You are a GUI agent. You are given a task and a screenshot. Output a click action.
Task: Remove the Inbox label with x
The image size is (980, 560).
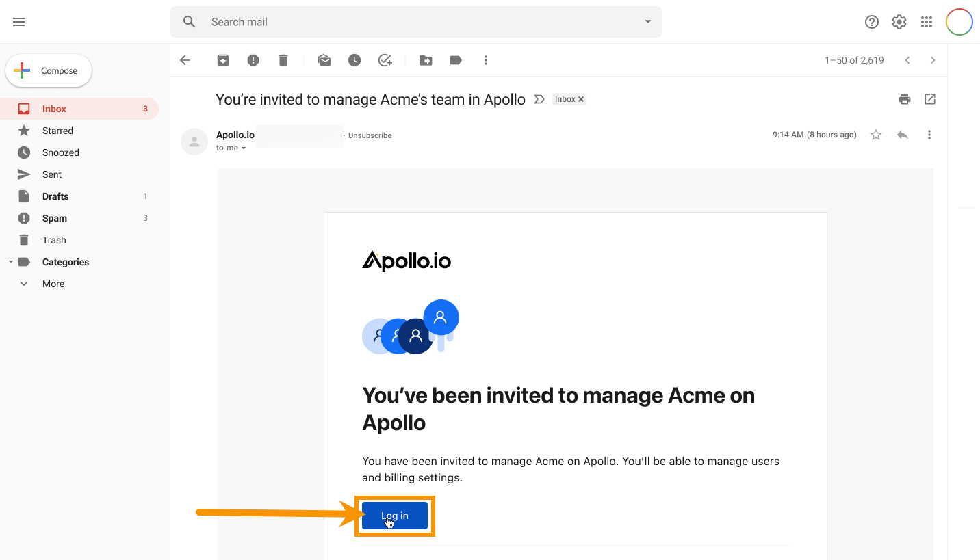(x=581, y=99)
